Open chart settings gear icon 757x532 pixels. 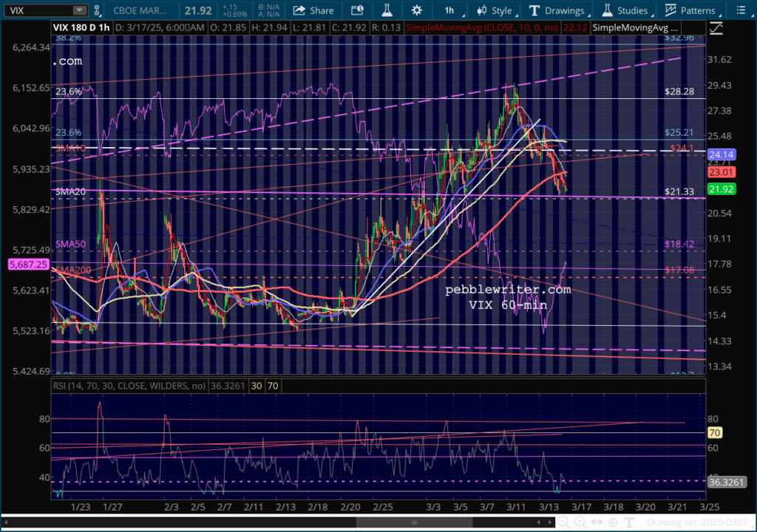click(417, 10)
